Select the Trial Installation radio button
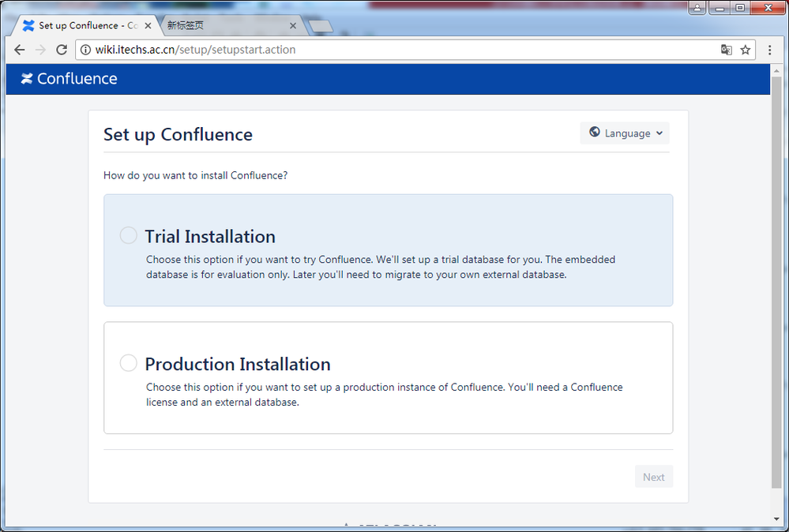This screenshot has height=532, width=789. pos(128,235)
